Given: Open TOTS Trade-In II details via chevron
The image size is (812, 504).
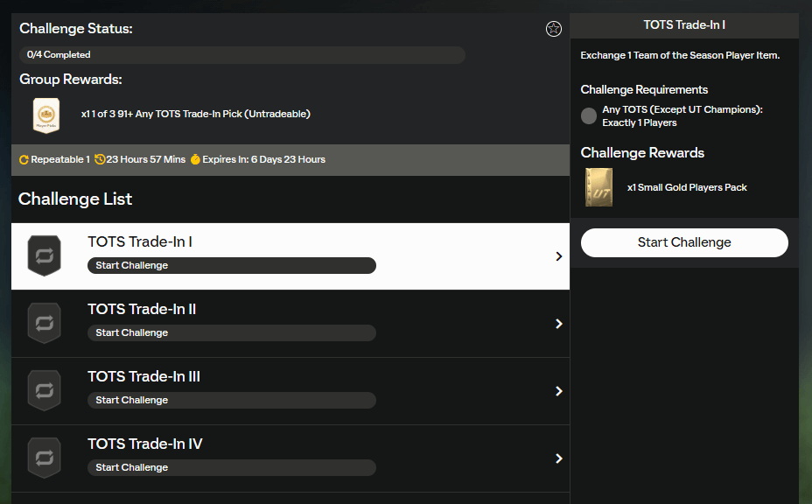Looking at the screenshot, I should coord(558,323).
